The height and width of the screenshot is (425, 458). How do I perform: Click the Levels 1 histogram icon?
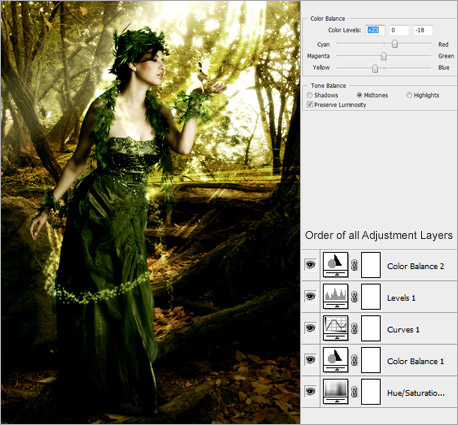336,297
